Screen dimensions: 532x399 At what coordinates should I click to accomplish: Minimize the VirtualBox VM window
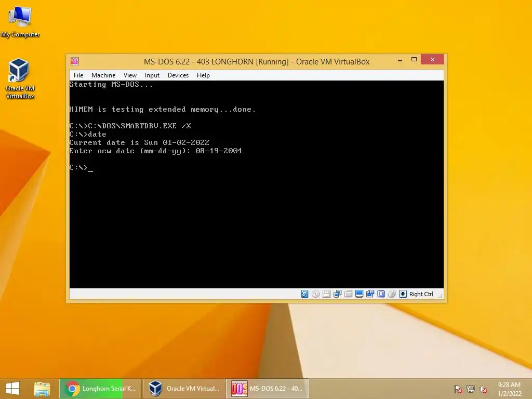click(x=400, y=60)
